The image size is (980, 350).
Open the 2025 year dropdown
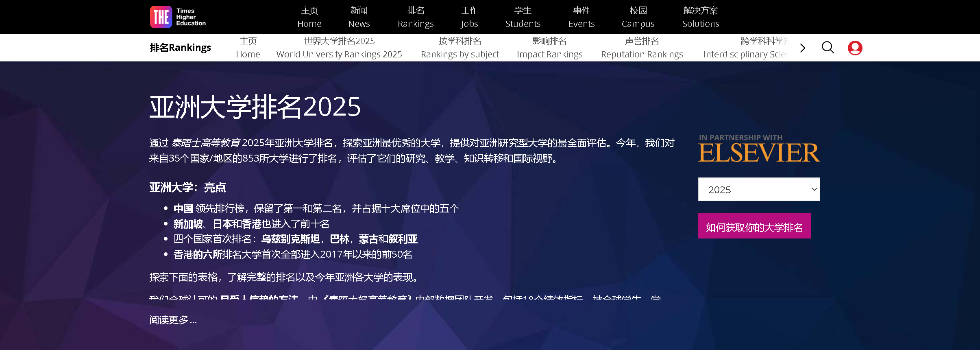point(759,189)
